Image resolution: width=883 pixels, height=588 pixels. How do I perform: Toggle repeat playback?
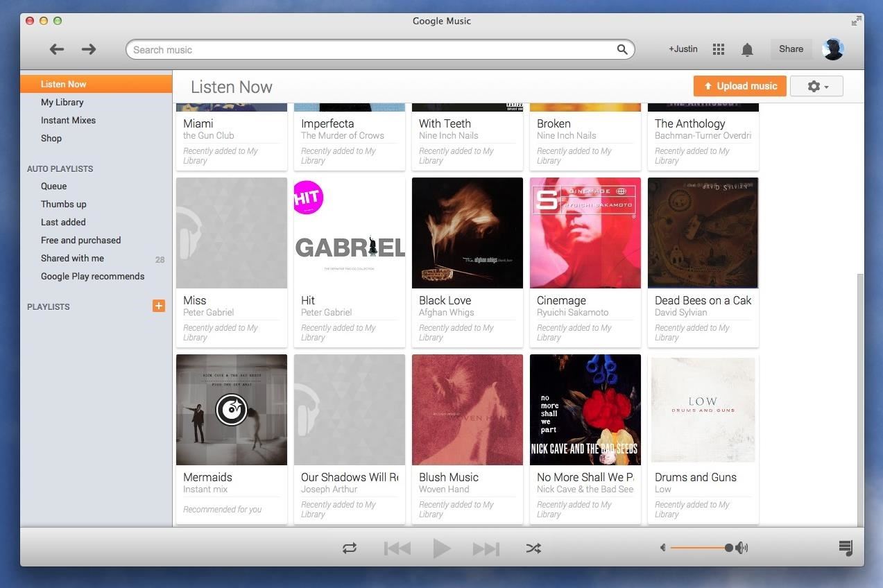click(x=350, y=548)
